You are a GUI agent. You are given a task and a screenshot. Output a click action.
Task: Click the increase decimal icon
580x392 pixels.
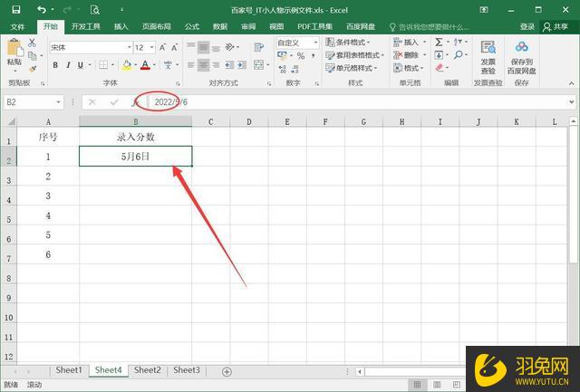click(282, 69)
